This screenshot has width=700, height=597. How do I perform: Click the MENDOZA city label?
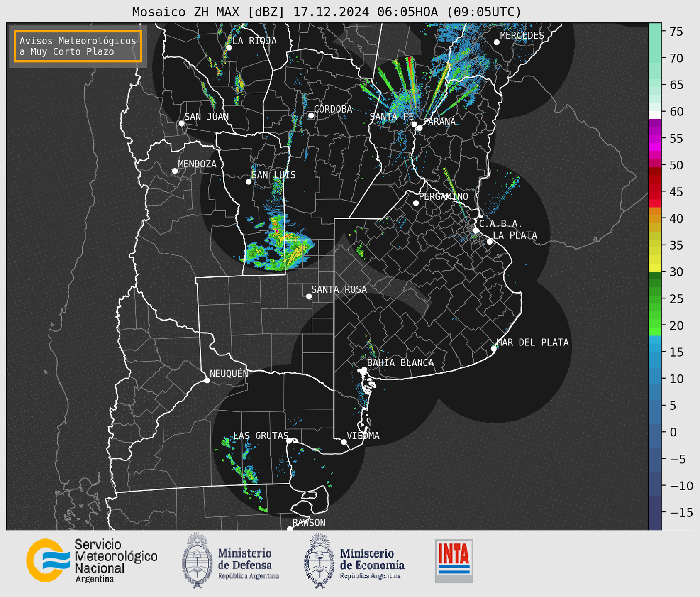pos(197,164)
